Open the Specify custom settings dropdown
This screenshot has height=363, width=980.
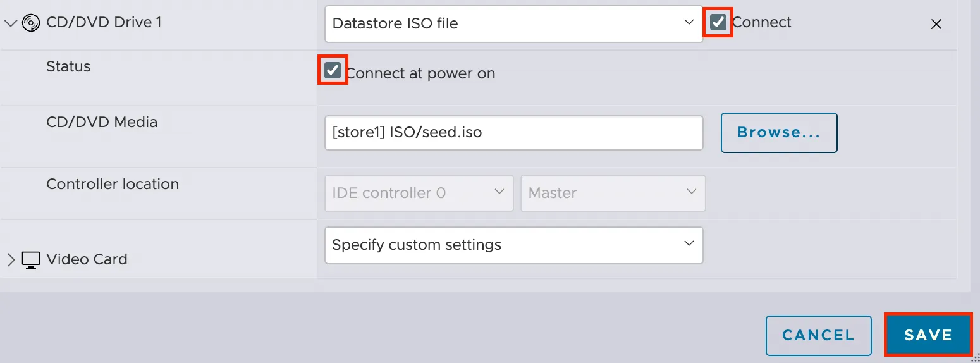pyautogui.click(x=513, y=245)
